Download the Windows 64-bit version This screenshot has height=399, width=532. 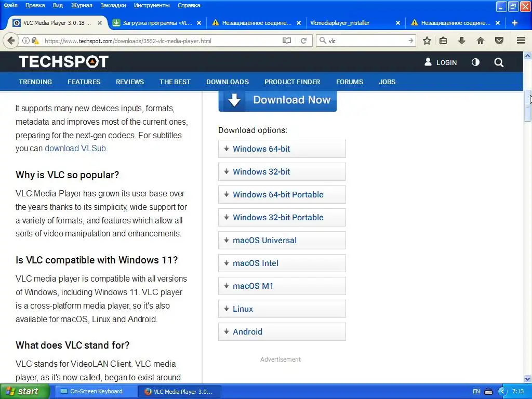(282, 149)
